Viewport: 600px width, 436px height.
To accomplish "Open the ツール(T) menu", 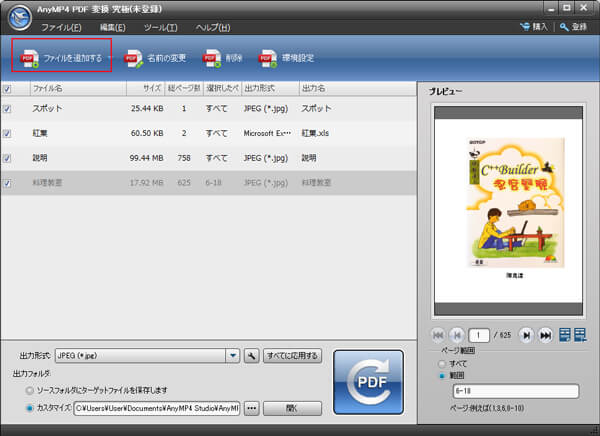I will coord(160,27).
